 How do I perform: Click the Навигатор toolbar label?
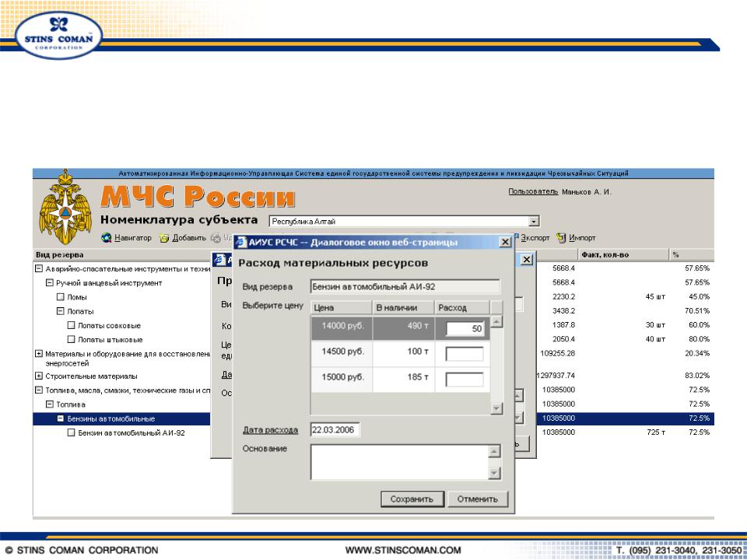[133, 238]
